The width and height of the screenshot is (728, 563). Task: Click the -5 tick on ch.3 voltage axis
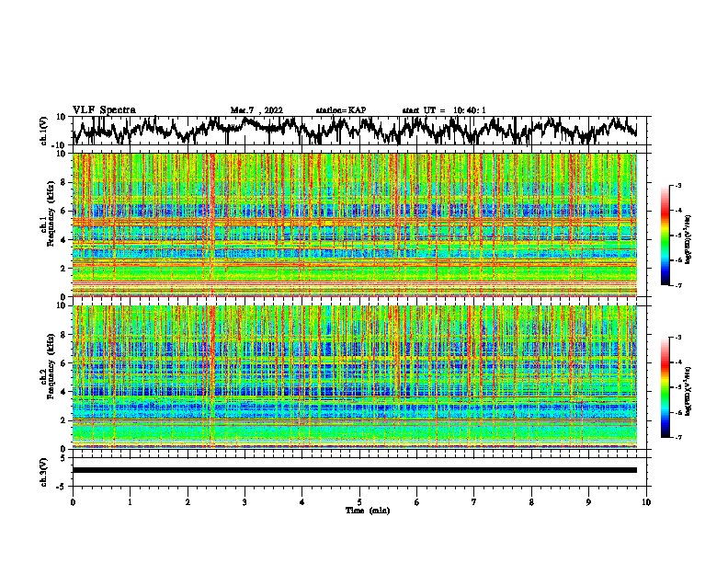pyautogui.click(x=62, y=487)
